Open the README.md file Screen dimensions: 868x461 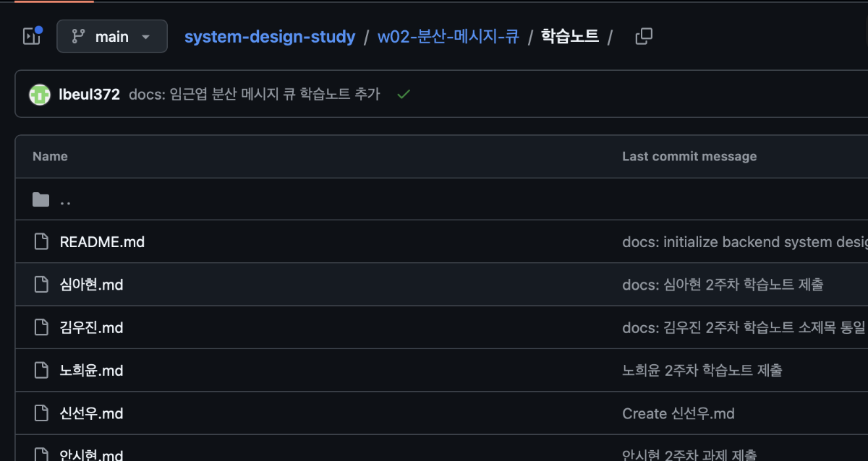(102, 242)
